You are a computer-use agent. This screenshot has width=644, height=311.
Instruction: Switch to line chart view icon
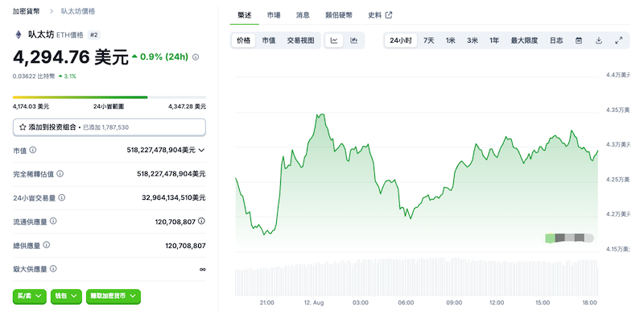334,40
